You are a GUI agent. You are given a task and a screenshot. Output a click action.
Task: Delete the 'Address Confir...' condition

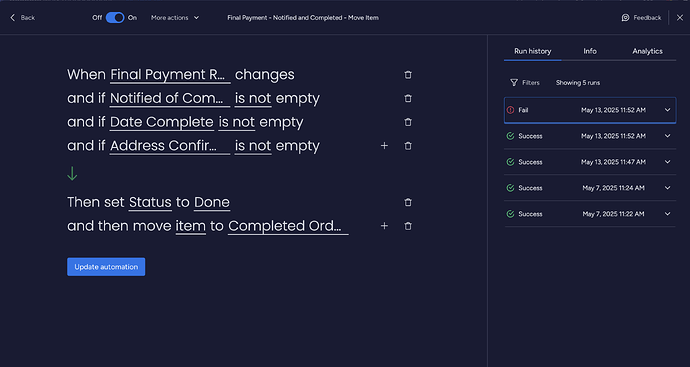coord(408,146)
